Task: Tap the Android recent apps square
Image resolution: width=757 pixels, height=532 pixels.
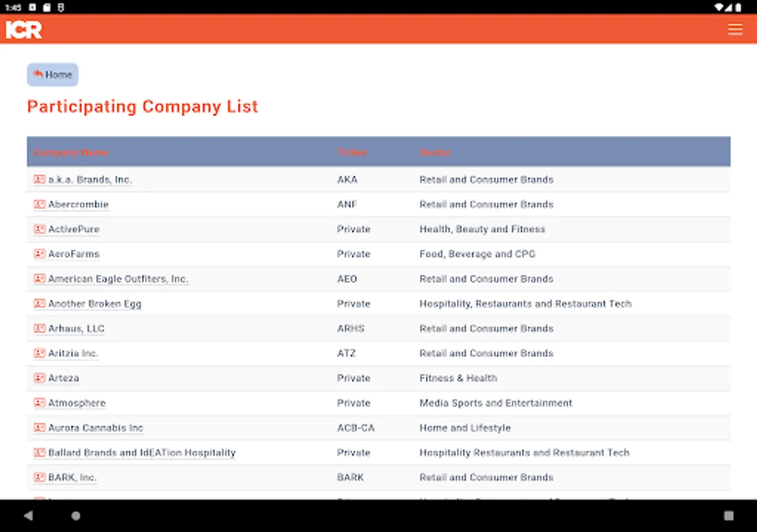Action: pyautogui.click(x=729, y=515)
